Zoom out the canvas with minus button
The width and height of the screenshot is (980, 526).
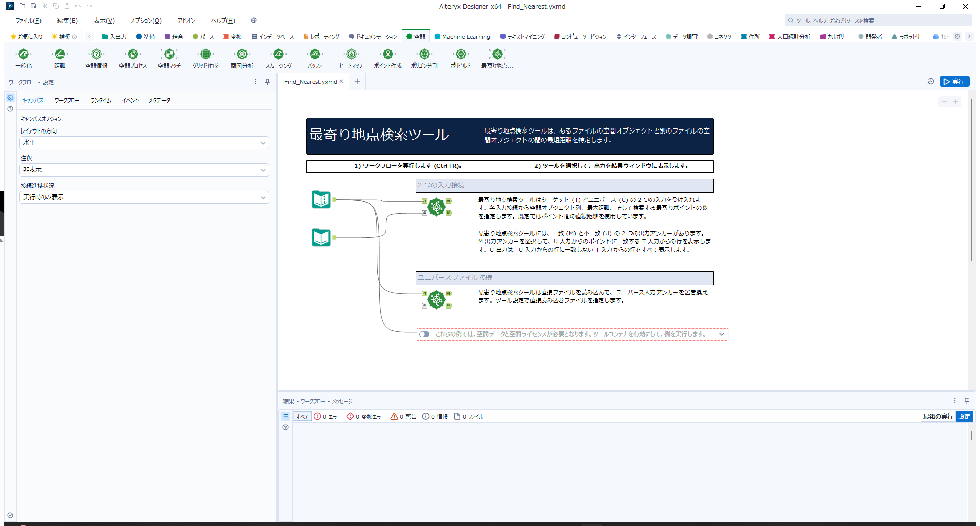click(944, 102)
